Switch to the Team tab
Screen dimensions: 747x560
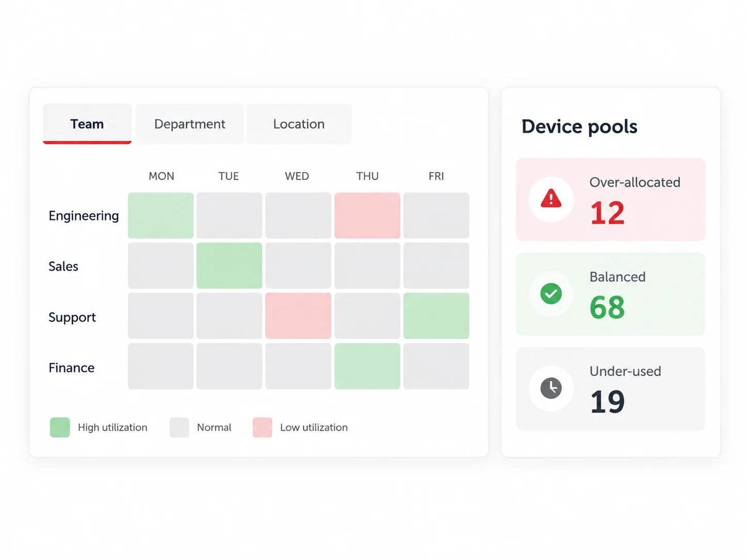tap(87, 124)
